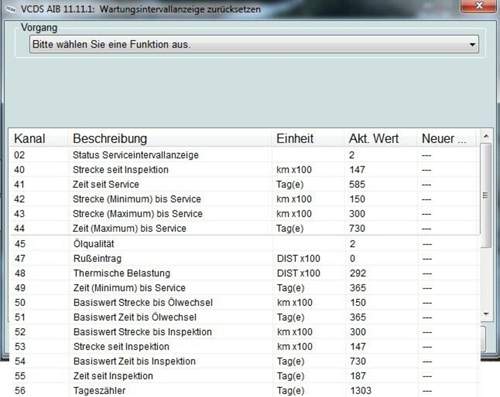Viewport: 500px width, 397px height.
Task: Select row Strecke (Minimum) bis Service
Action: coord(245,199)
